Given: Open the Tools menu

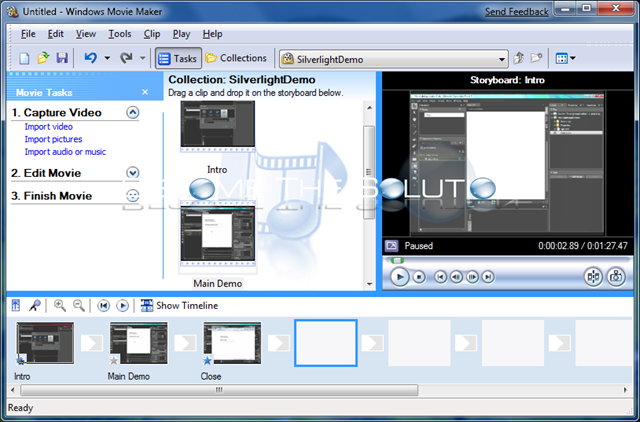Looking at the screenshot, I should click(120, 34).
